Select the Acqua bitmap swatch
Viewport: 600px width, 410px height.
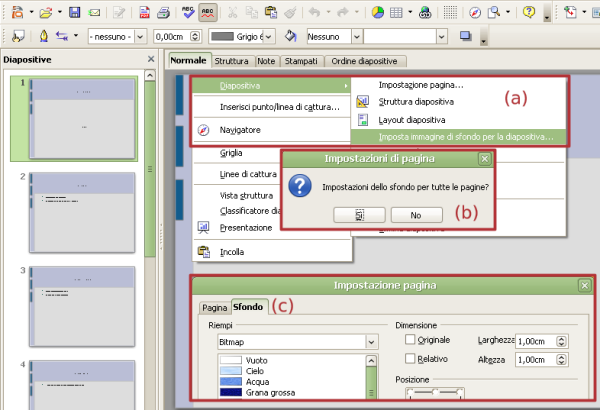238,382
